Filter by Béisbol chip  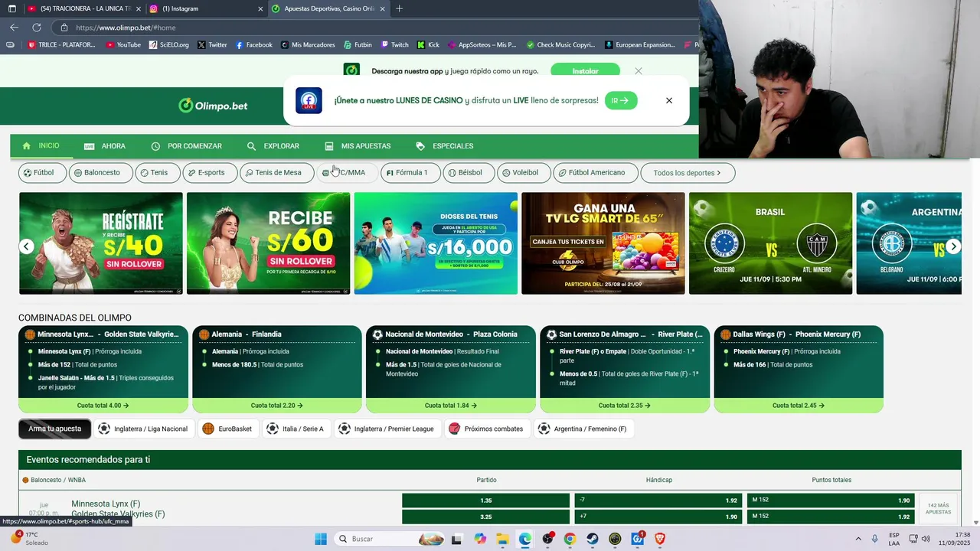click(x=469, y=173)
